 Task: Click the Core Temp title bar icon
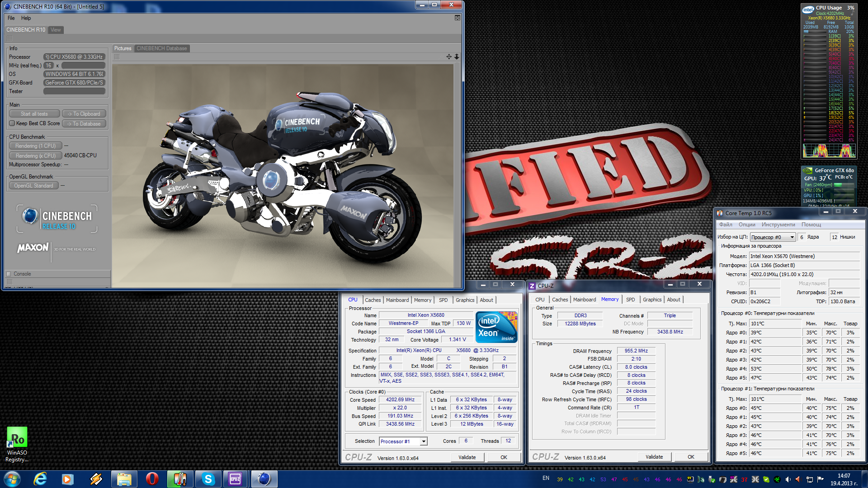[720, 213]
